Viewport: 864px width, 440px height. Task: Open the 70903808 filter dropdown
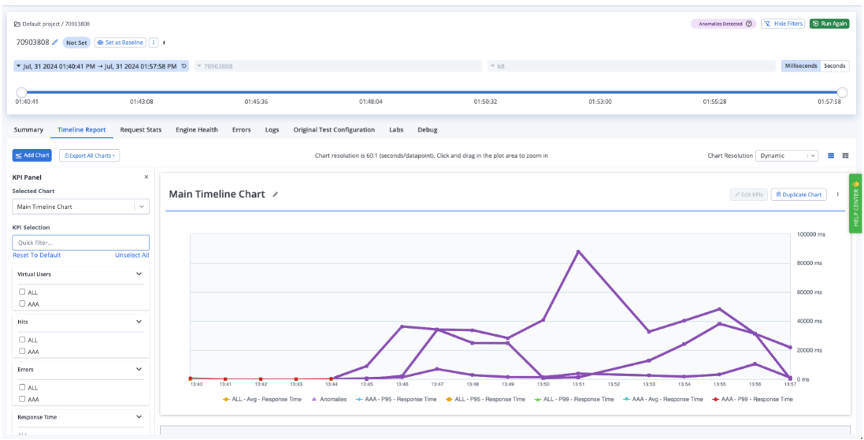pos(336,66)
